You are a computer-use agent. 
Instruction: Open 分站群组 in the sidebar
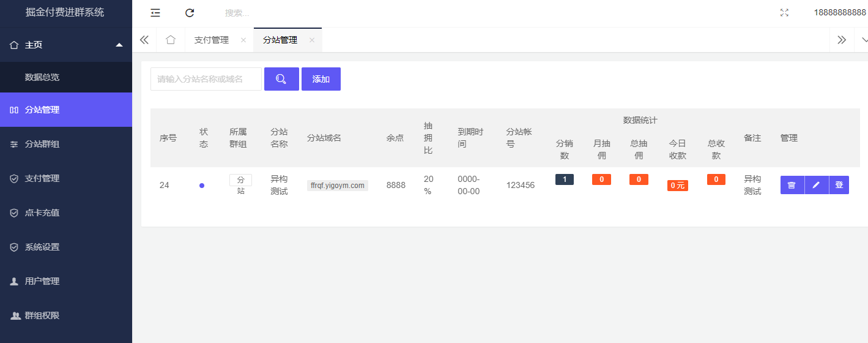tap(65, 144)
